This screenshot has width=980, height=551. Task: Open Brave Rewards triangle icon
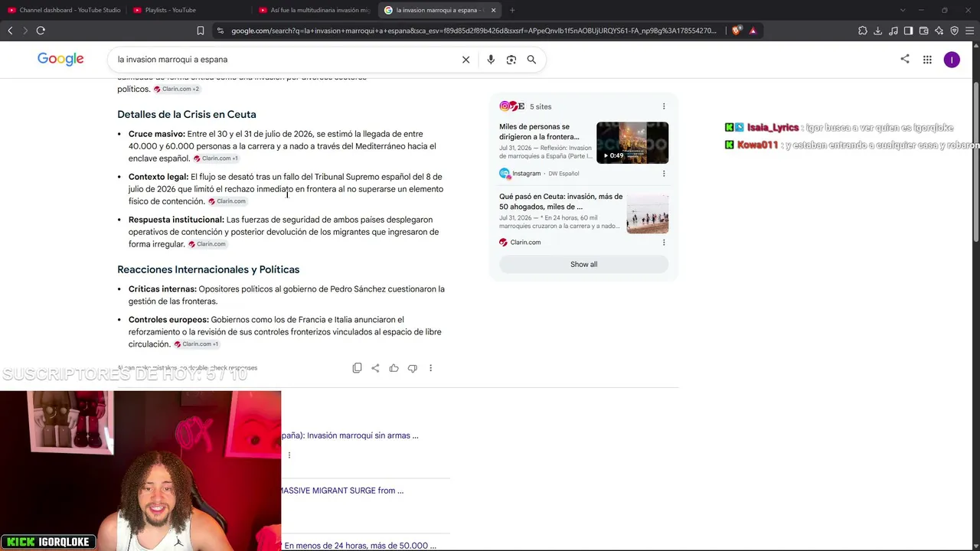coord(753,31)
